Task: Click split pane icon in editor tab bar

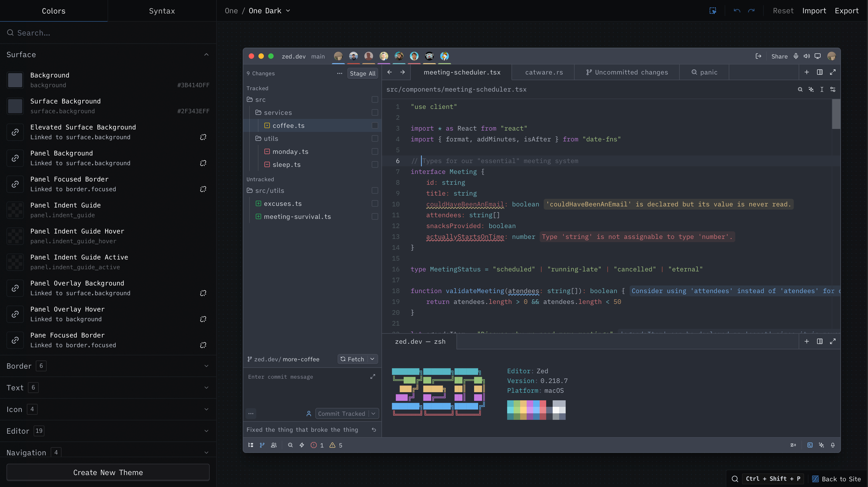Action: (820, 72)
